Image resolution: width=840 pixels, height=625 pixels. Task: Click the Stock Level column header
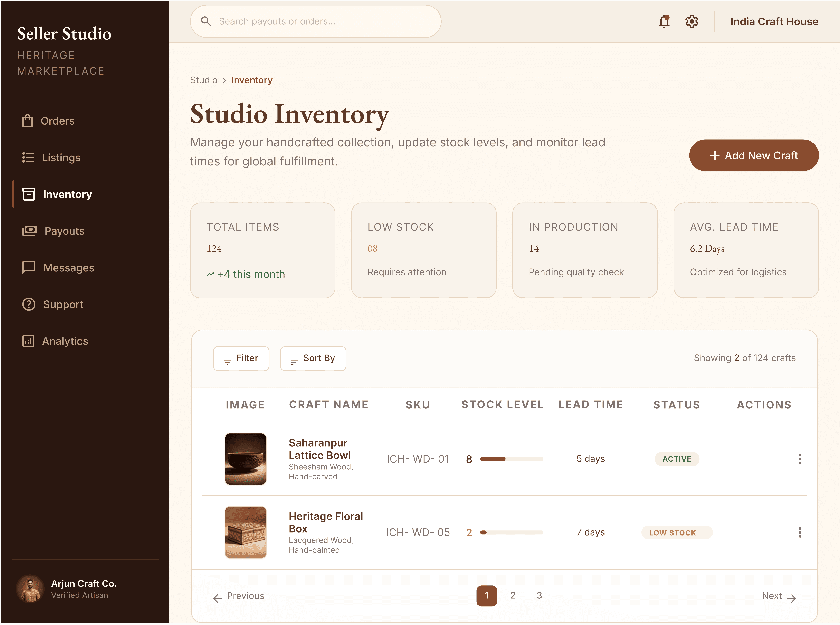pyautogui.click(x=502, y=404)
